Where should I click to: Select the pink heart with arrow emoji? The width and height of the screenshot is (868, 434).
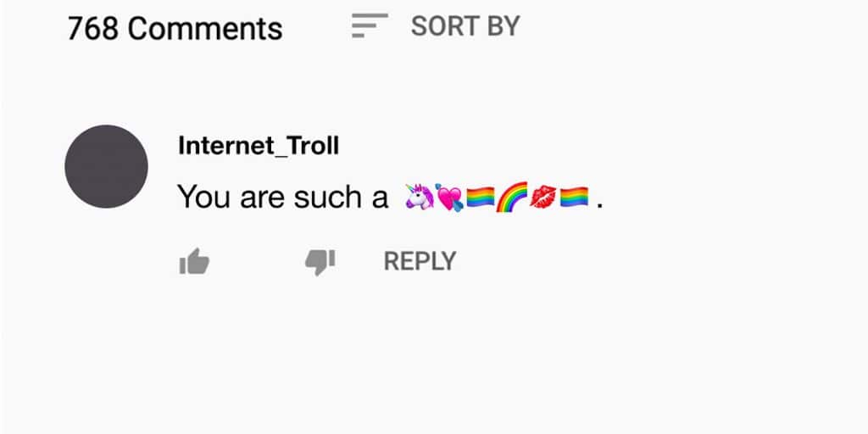click(x=449, y=198)
